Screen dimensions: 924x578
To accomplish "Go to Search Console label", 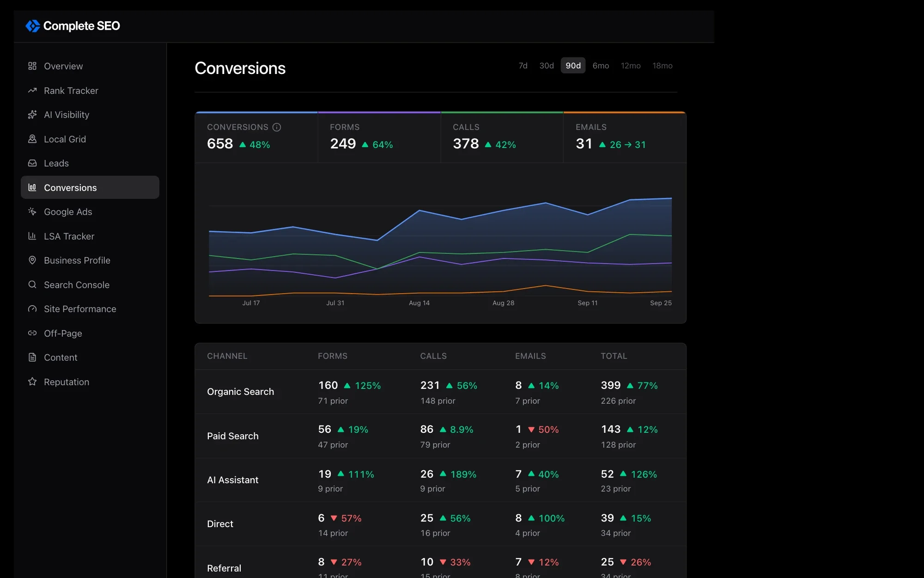I will coord(77,285).
